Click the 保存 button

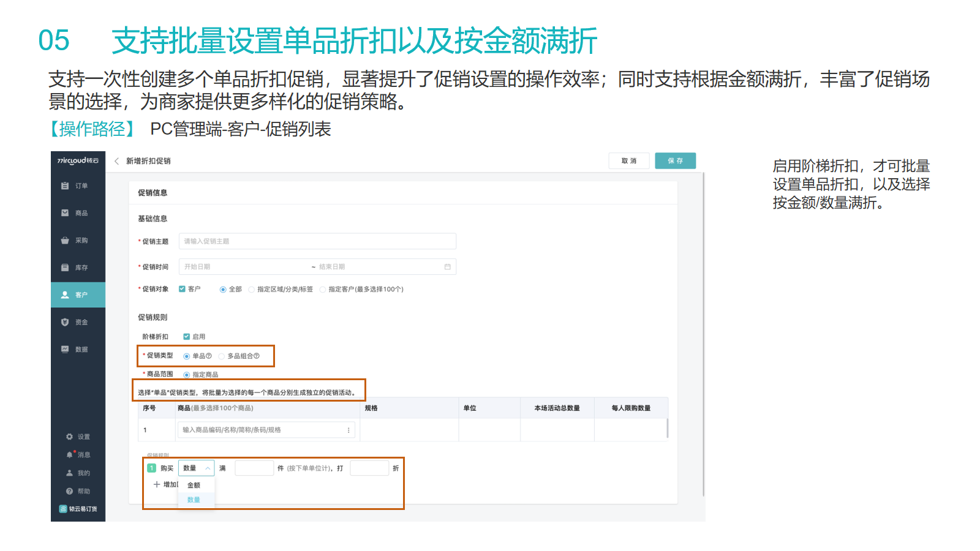(x=675, y=160)
